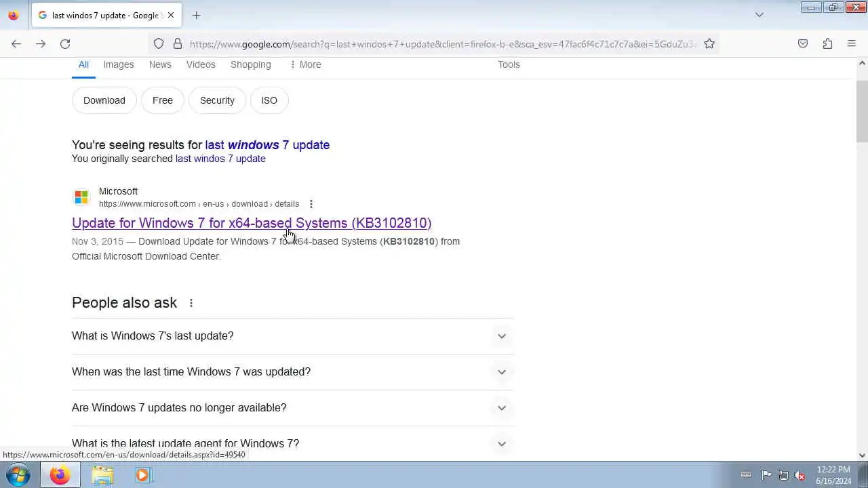The height and width of the screenshot is (488, 868).
Task: Open the list all tabs dropdown
Action: point(759,15)
